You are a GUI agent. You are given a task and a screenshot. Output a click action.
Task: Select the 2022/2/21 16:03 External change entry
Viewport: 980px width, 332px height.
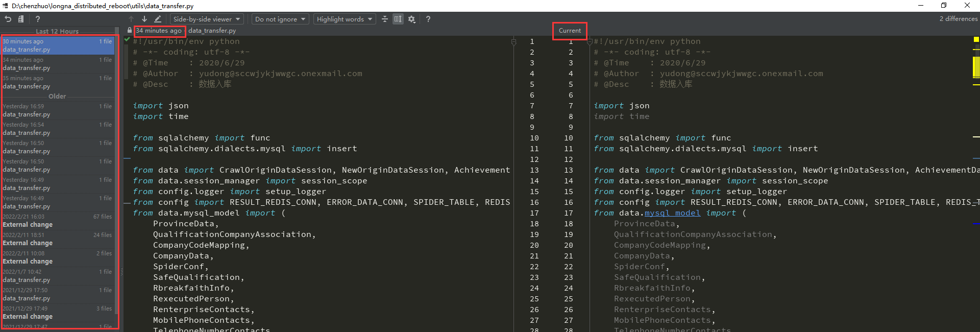pyautogui.click(x=57, y=221)
